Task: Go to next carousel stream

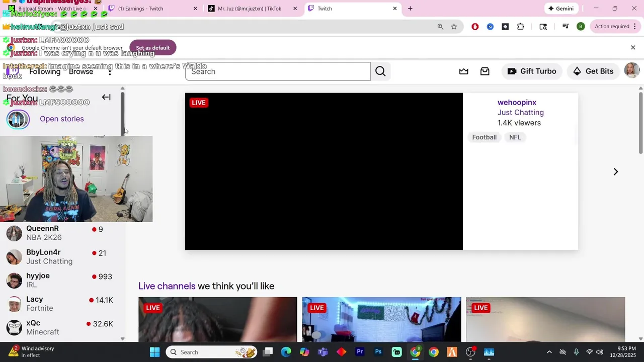Action: tap(615, 171)
